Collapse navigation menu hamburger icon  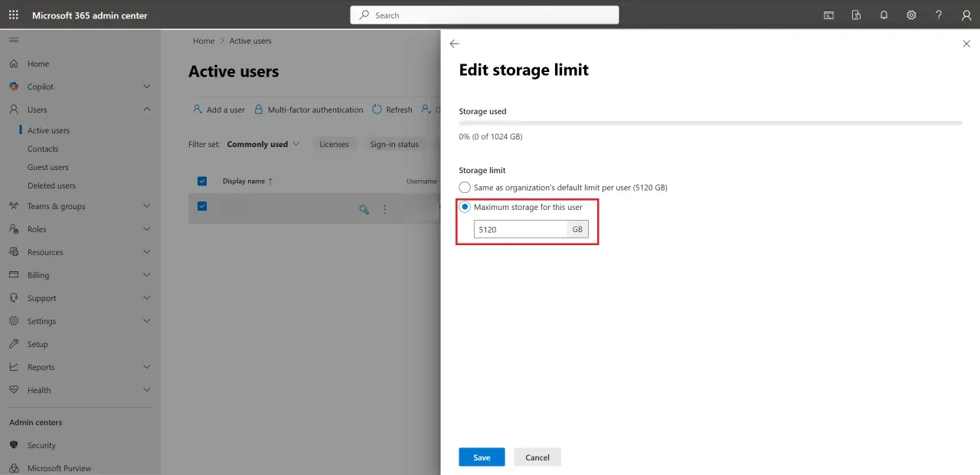[x=14, y=39]
